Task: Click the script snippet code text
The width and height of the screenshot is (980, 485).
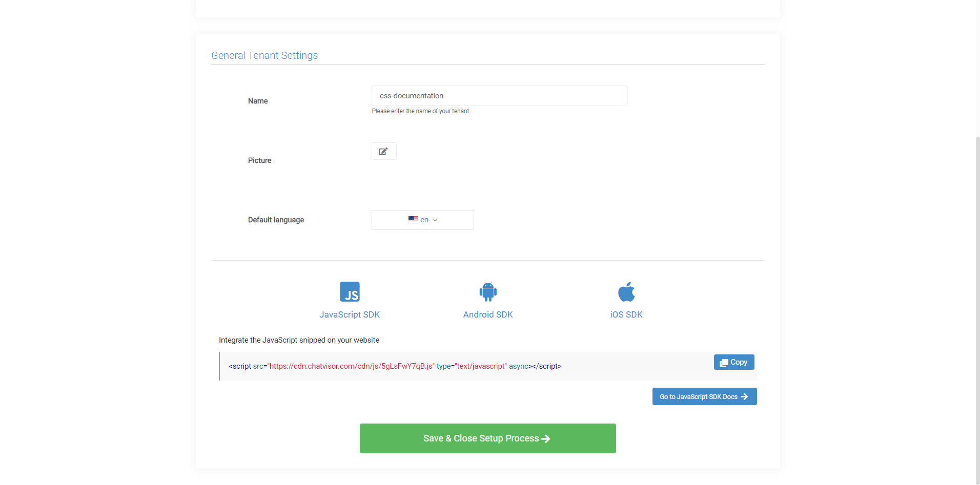Action: (x=395, y=366)
